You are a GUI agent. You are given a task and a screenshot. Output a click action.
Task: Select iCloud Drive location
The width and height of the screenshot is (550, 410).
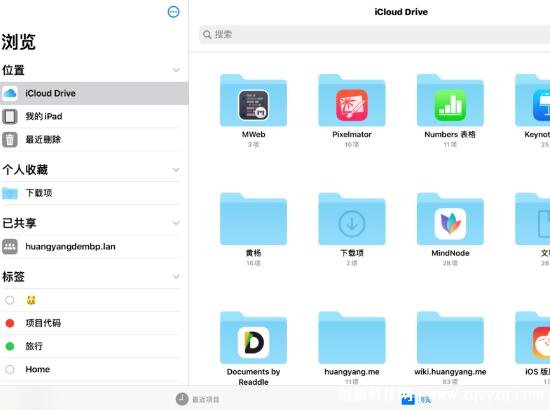point(94,93)
